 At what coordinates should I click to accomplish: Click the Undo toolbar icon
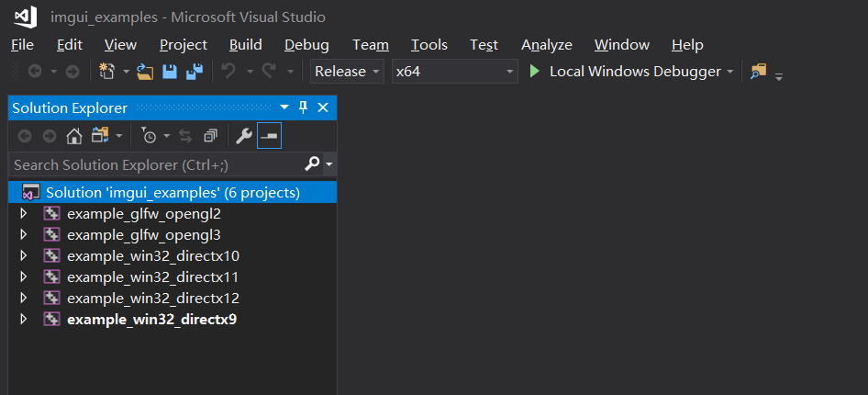coord(228,72)
